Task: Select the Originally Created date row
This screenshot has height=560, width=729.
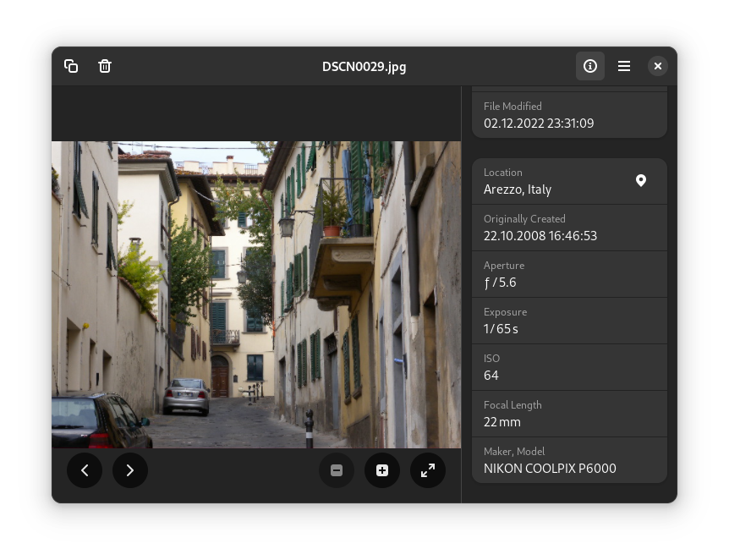Action: [x=569, y=228]
